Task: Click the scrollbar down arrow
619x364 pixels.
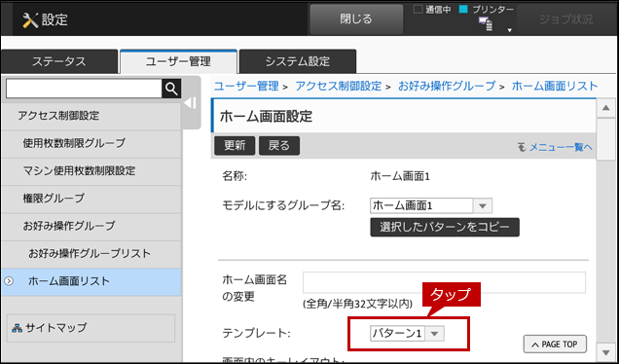Action: (x=606, y=351)
